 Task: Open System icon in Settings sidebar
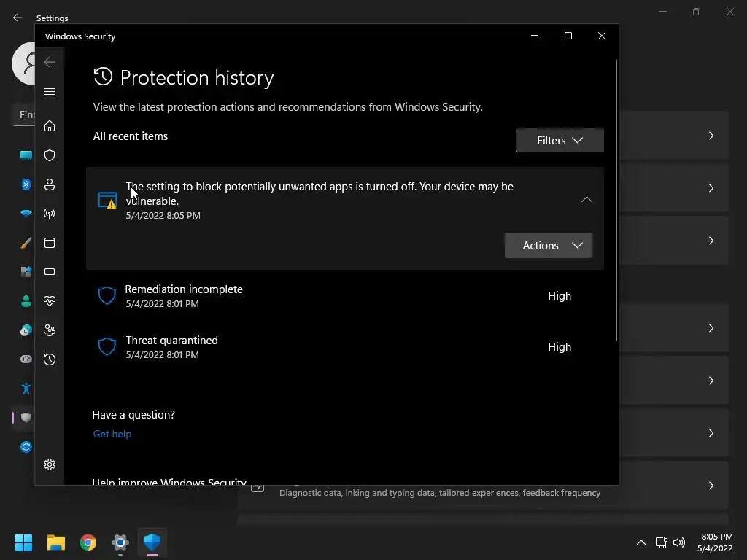pyautogui.click(x=26, y=155)
